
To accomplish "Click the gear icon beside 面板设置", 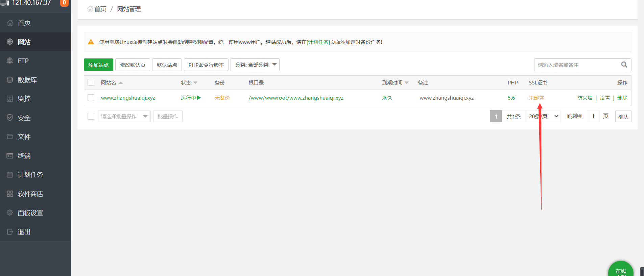I will point(10,213).
